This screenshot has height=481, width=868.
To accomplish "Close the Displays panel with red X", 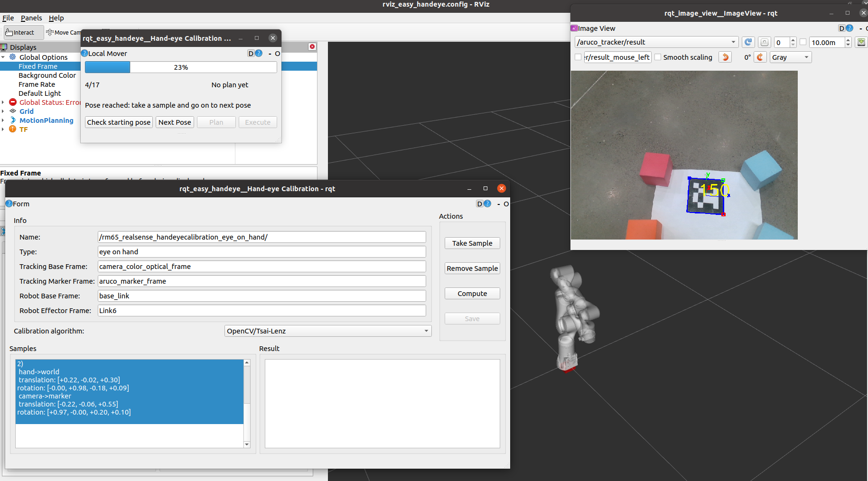I will click(312, 46).
